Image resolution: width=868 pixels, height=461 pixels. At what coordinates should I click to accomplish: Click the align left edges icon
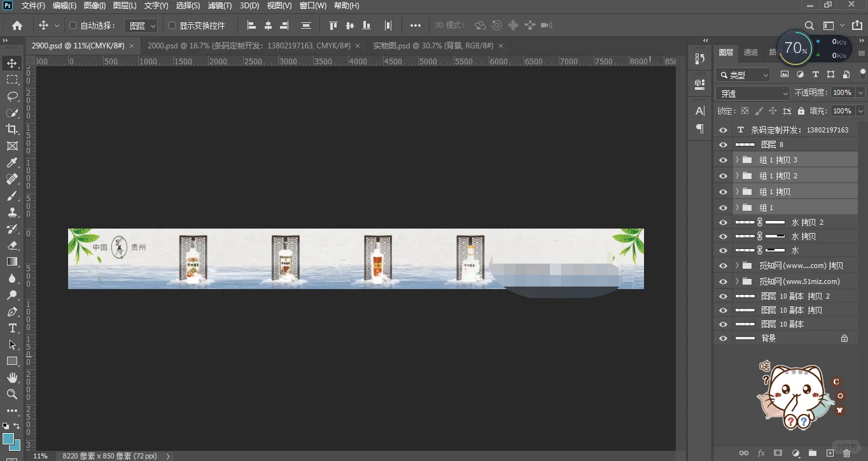pyautogui.click(x=251, y=25)
